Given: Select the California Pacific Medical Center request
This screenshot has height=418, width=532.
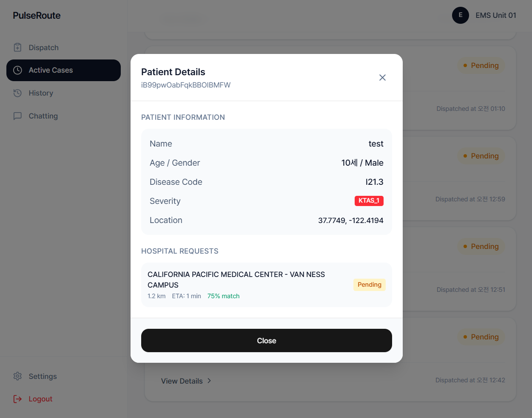Looking at the screenshot, I should pos(236,280).
